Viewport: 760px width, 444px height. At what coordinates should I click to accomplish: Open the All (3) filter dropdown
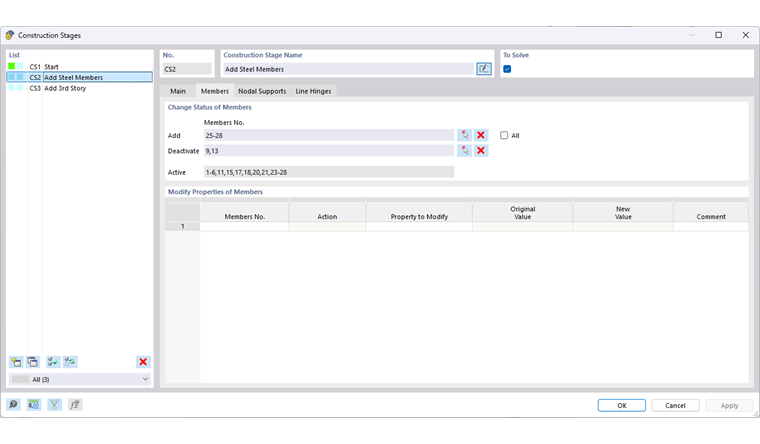(80, 379)
